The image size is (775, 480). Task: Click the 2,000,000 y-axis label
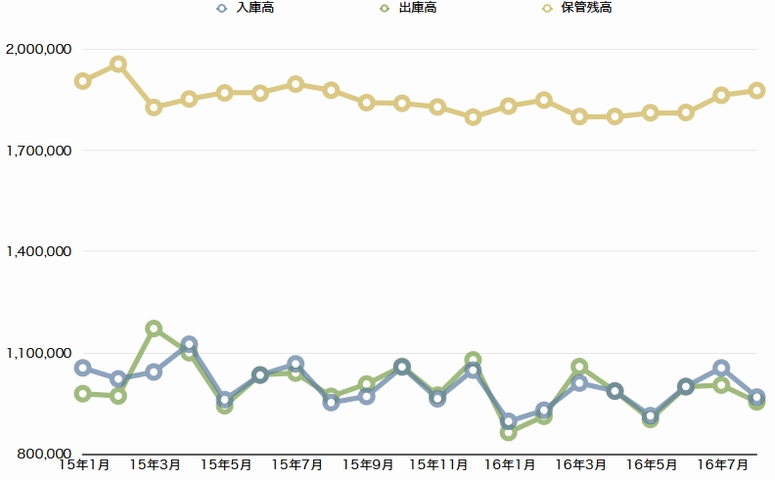pos(37,49)
